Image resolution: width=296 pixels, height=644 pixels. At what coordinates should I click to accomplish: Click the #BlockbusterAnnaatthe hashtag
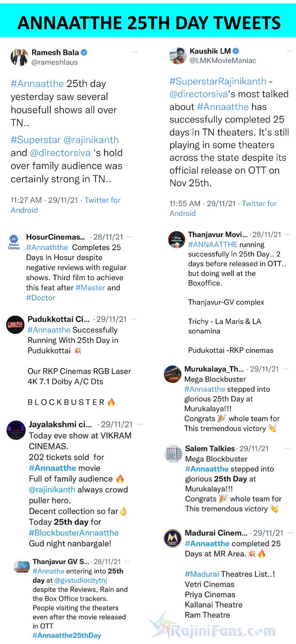pos(74,533)
